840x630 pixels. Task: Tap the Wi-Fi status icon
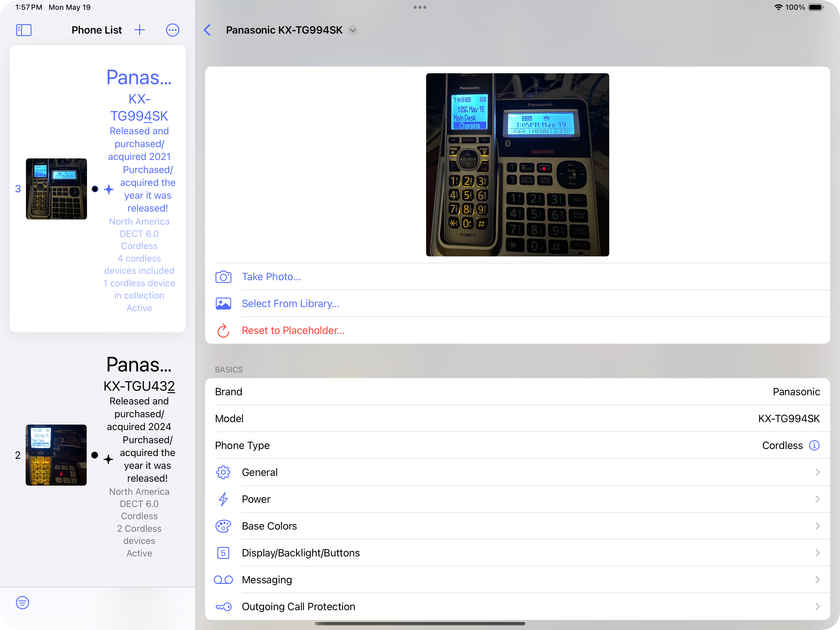pyautogui.click(x=778, y=7)
